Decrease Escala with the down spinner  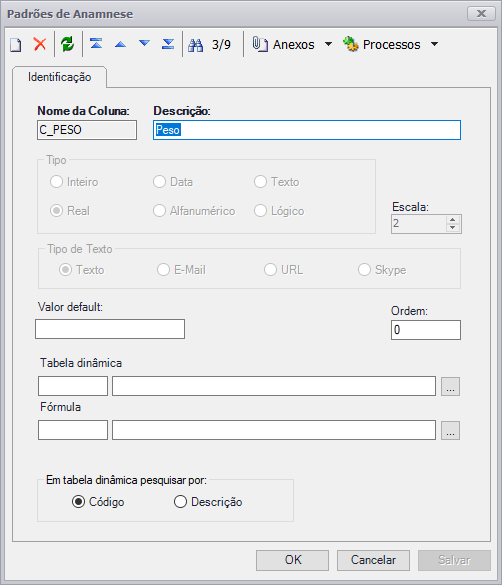point(452,228)
